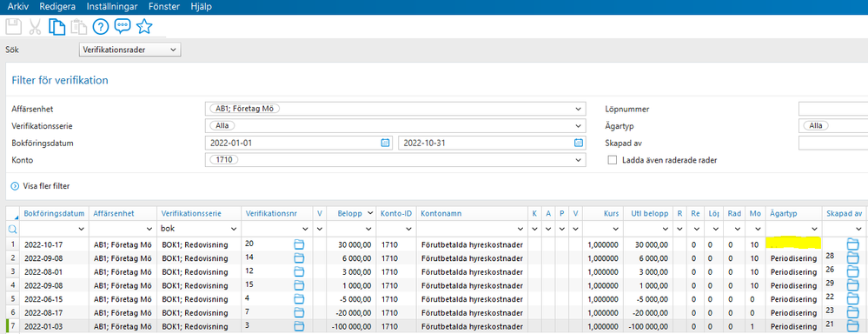Open Skapad av folder icon beside 29
The width and height of the screenshot is (868, 334).
tap(852, 285)
